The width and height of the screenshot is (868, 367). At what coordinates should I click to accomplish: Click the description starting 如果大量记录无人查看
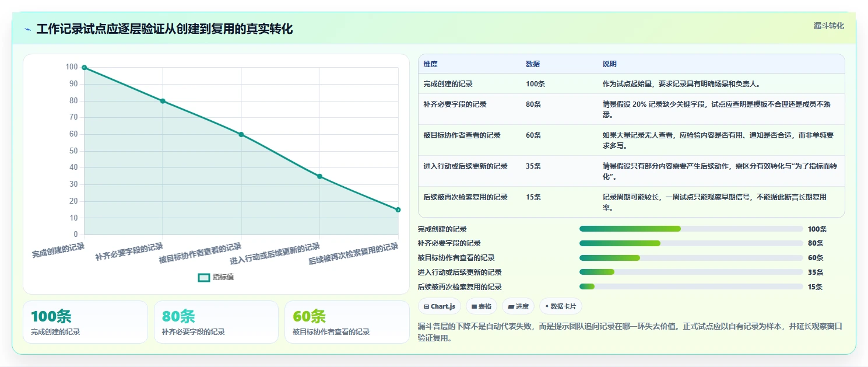[718, 141]
